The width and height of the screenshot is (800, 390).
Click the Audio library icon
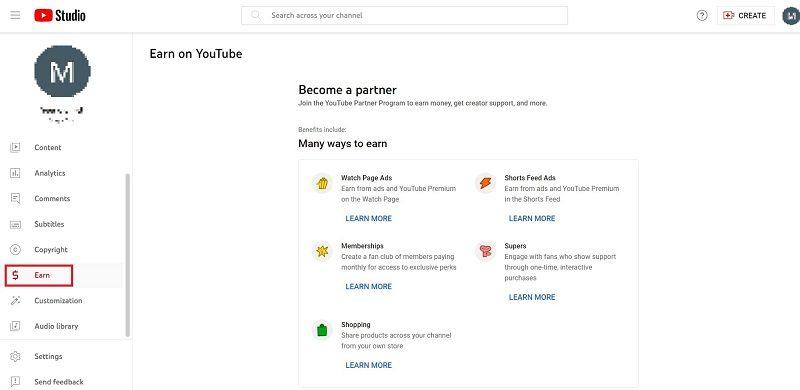[15, 326]
